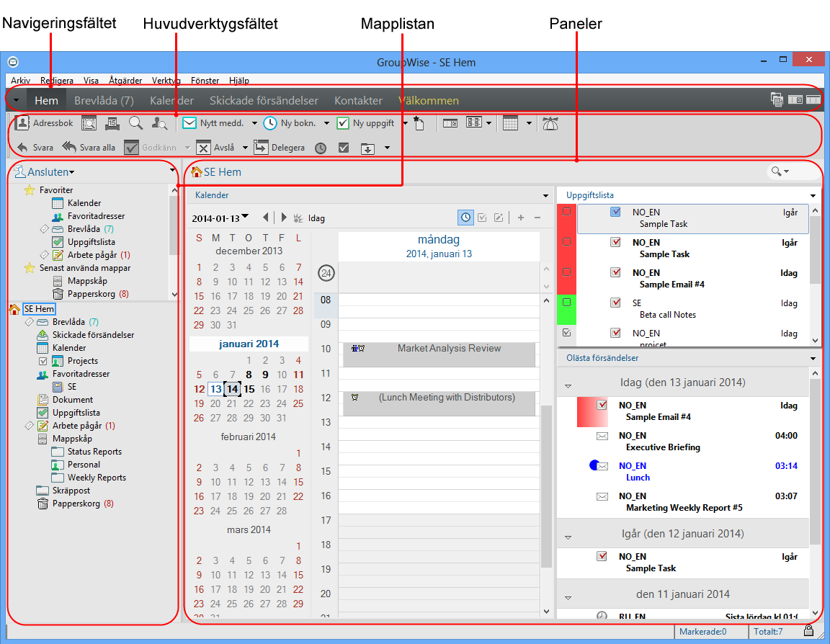Screen dimensions: 830x644
Task: Open the Arkiv menu
Action: tap(20, 81)
